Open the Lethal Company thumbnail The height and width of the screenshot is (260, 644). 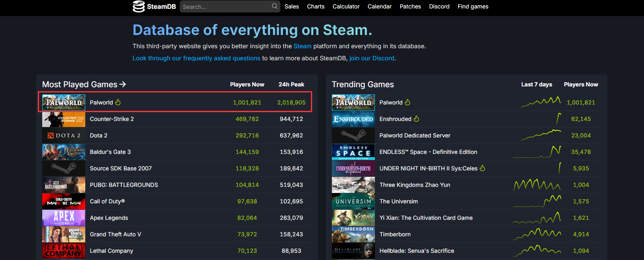[64, 251]
